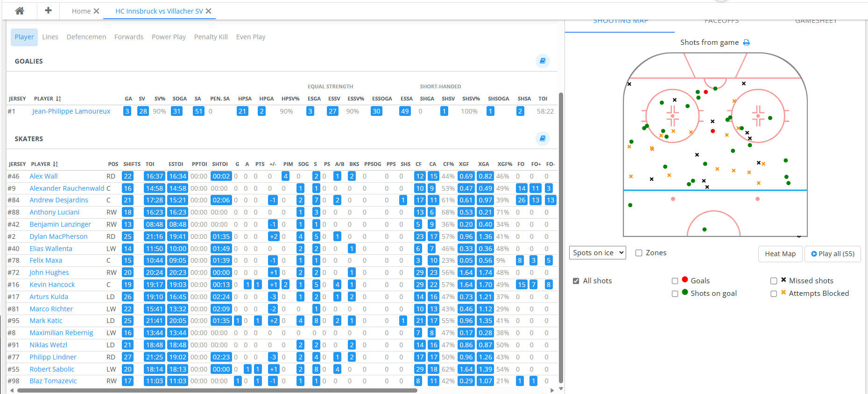Viewport: 868px width, 394px height.
Task: Click the Play all (55) button
Action: pyautogui.click(x=833, y=254)
